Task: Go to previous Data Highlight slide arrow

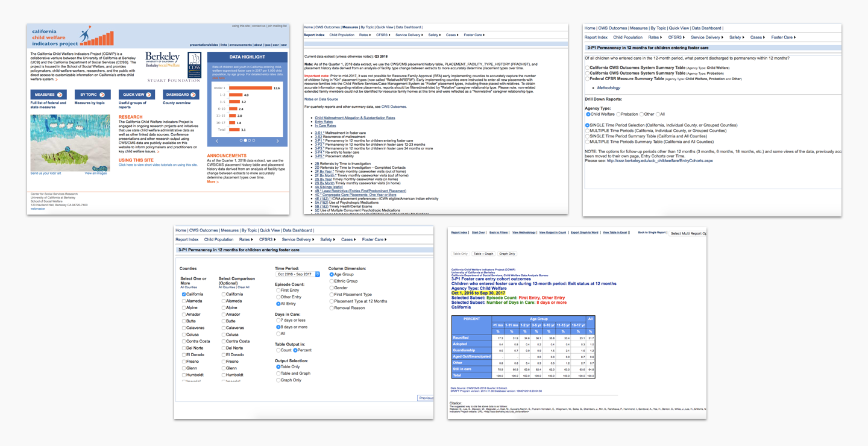Action: point(217,140)
